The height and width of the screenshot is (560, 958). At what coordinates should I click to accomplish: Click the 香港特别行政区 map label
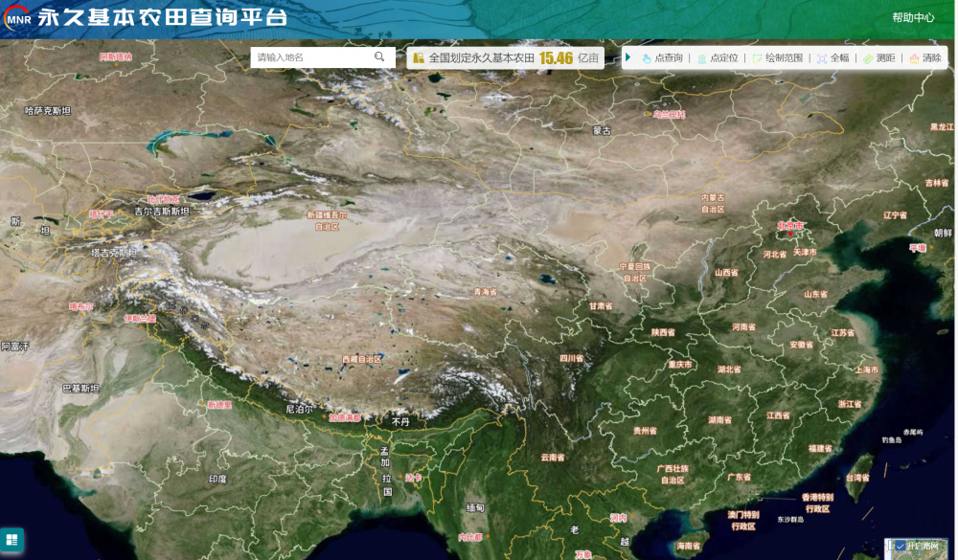click(x=817, y=504)
